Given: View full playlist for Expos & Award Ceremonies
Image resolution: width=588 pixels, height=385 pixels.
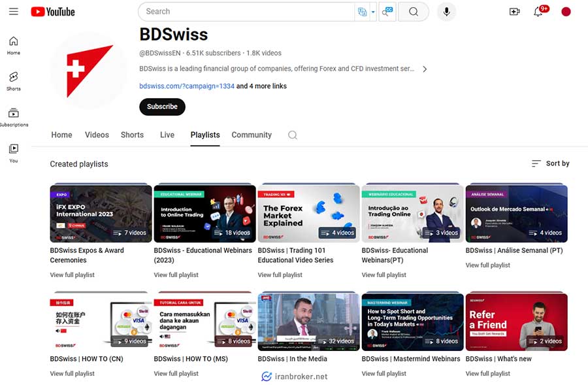Looking at the screenshot, I should click(72, 275).
